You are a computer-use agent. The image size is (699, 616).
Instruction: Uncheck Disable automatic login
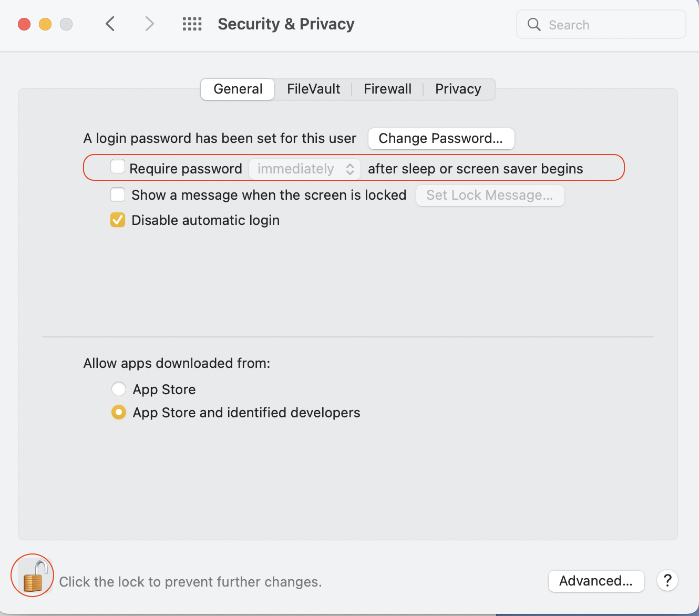(x=118, y=220)
